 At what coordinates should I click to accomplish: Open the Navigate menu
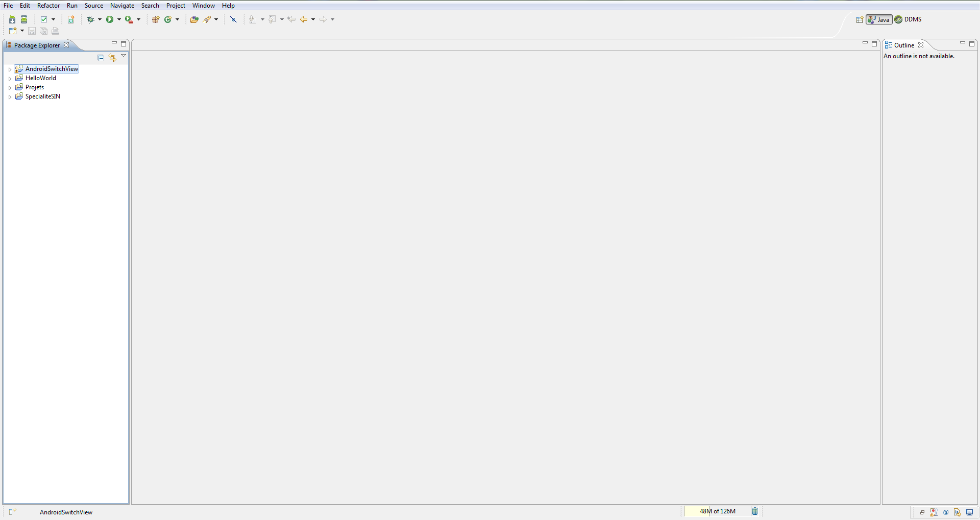122,6
